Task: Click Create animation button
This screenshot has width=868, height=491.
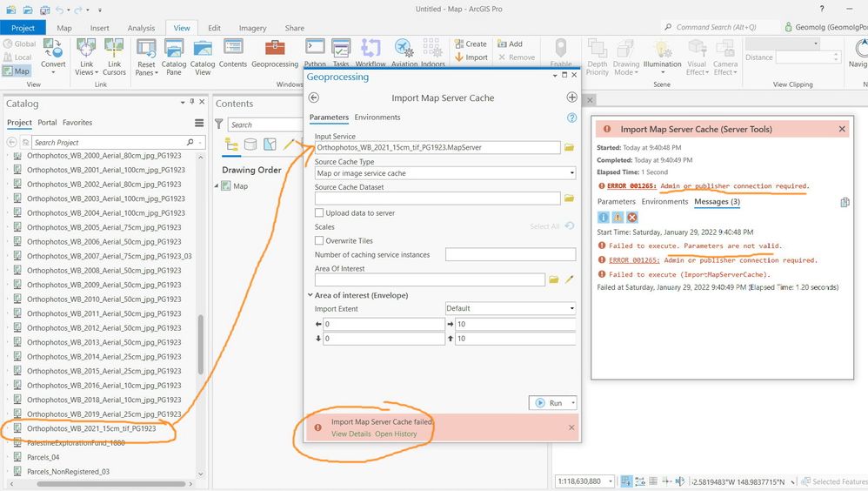Action: (x=471, y=44)
